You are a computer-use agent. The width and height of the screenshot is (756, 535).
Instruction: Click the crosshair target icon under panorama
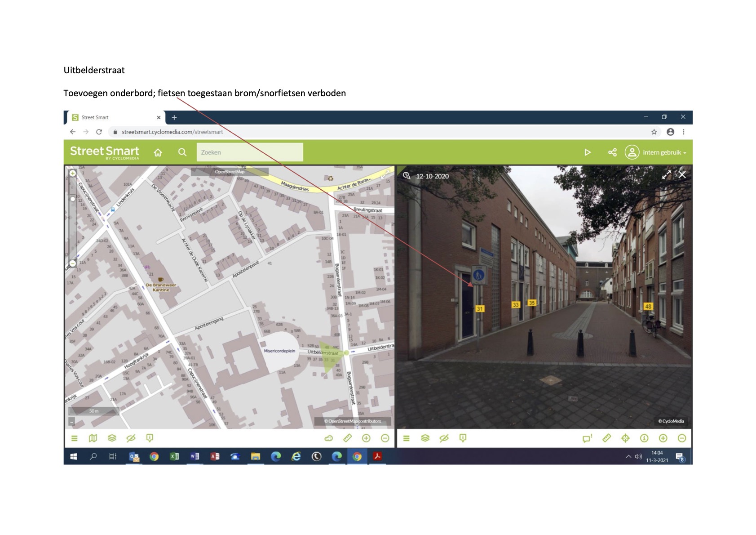coord(625,438)
